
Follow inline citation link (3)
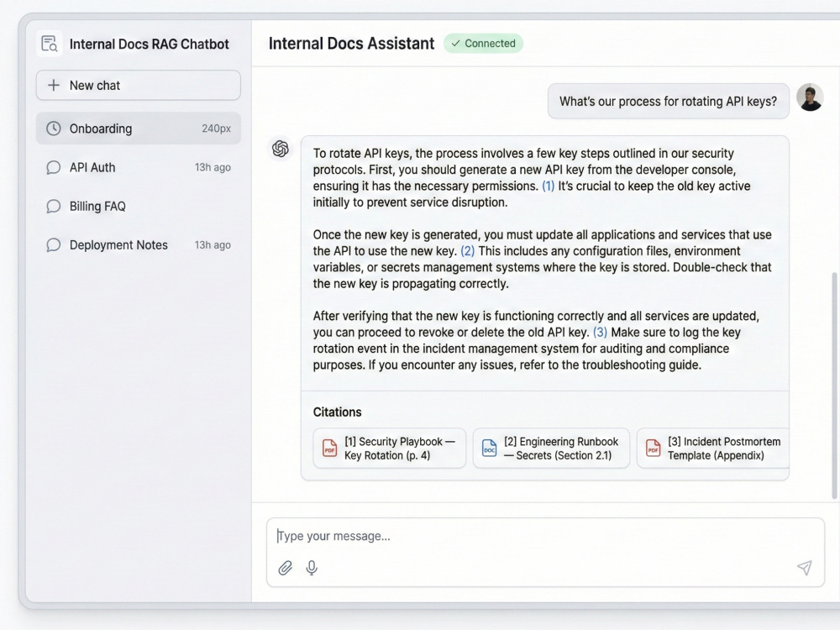coord(600,332)
